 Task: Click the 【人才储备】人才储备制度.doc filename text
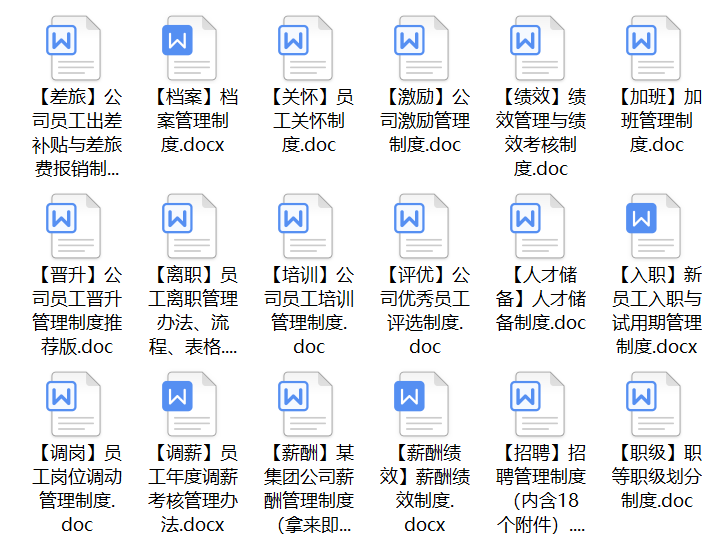(540, 298)
